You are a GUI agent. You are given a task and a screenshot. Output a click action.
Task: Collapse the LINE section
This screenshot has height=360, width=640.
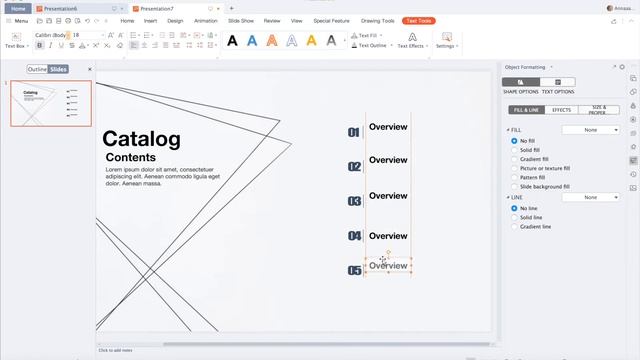click(508, 197)
